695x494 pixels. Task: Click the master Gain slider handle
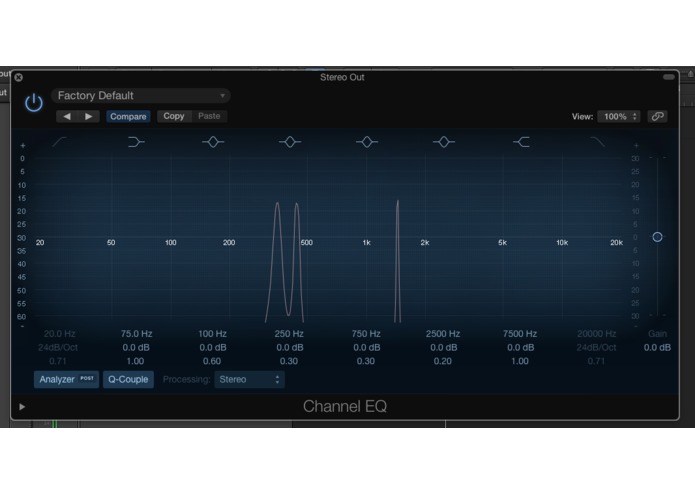tap(657, 237)
